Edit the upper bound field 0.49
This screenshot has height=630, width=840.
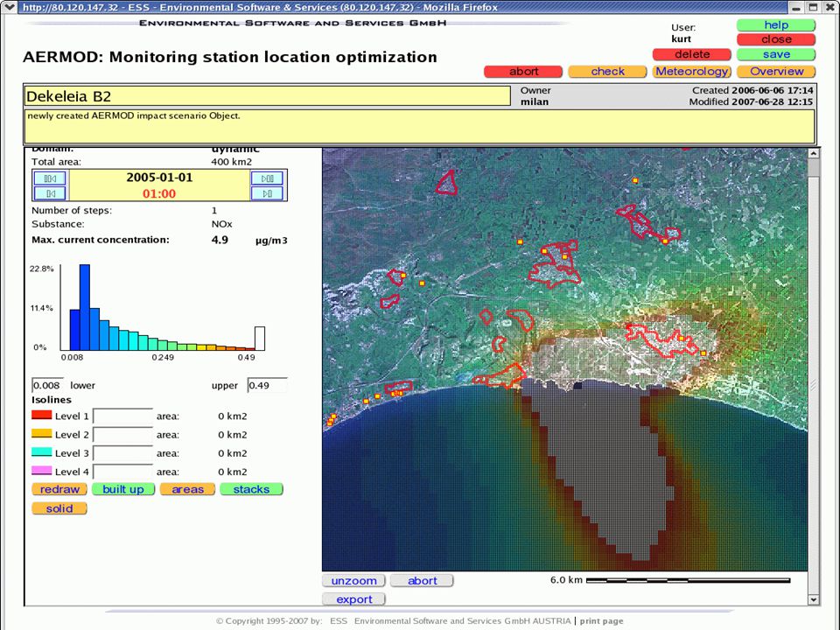point(268,385)
